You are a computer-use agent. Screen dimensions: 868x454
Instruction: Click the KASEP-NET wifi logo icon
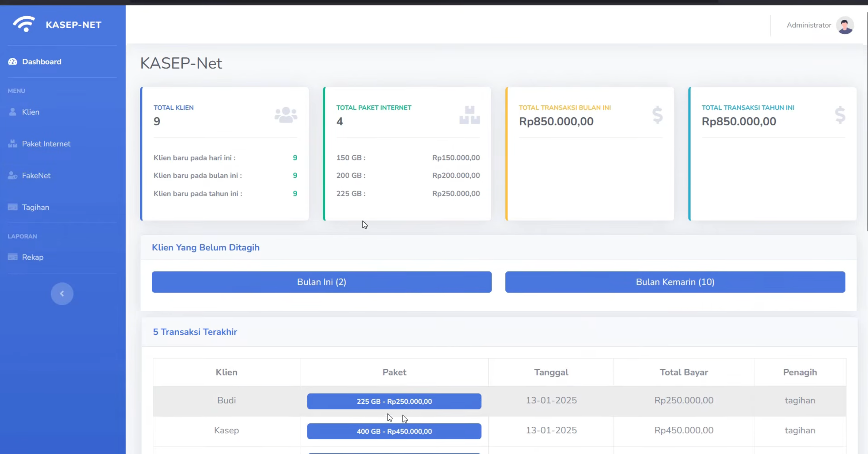pyautogui.click(x=24, y=24)
